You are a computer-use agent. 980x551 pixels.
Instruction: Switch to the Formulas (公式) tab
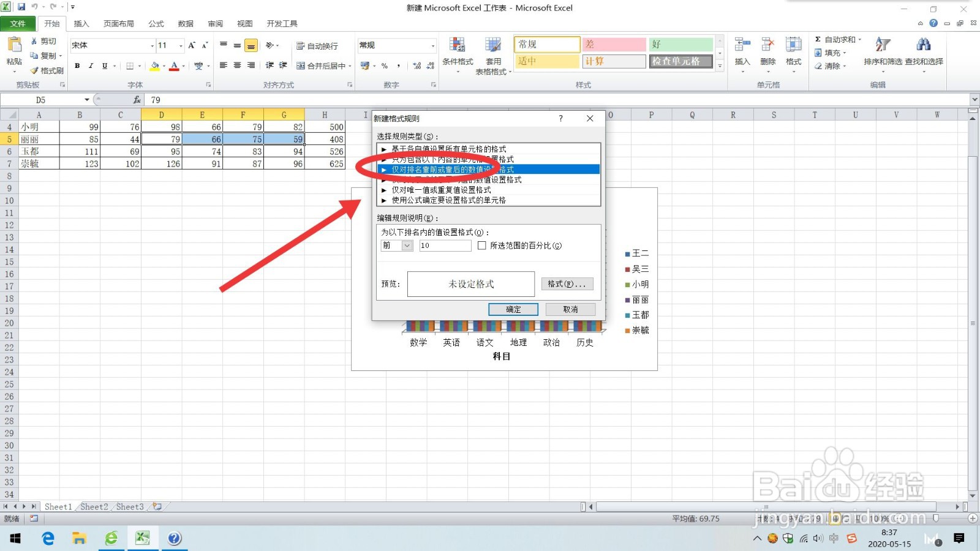[x=156, y=24]
